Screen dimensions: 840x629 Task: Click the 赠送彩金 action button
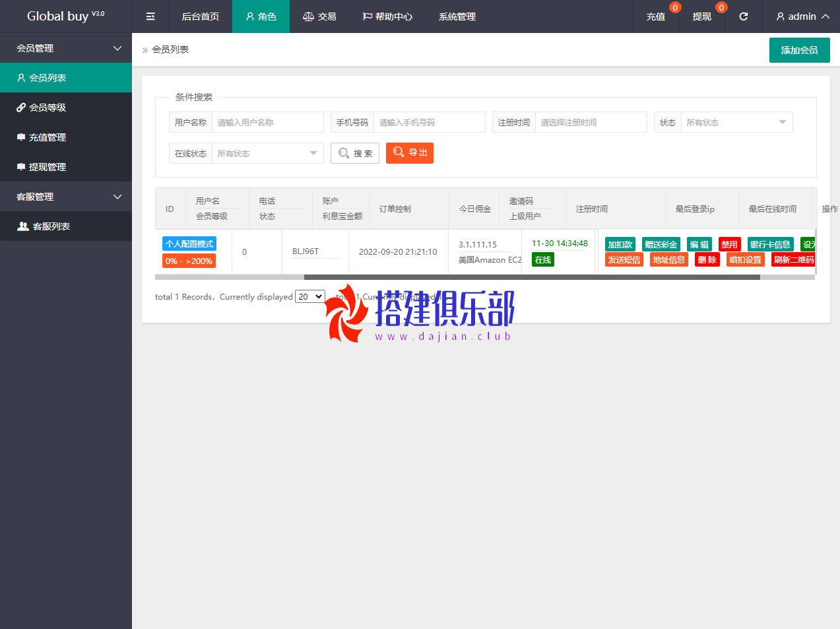tap(661, 244)
